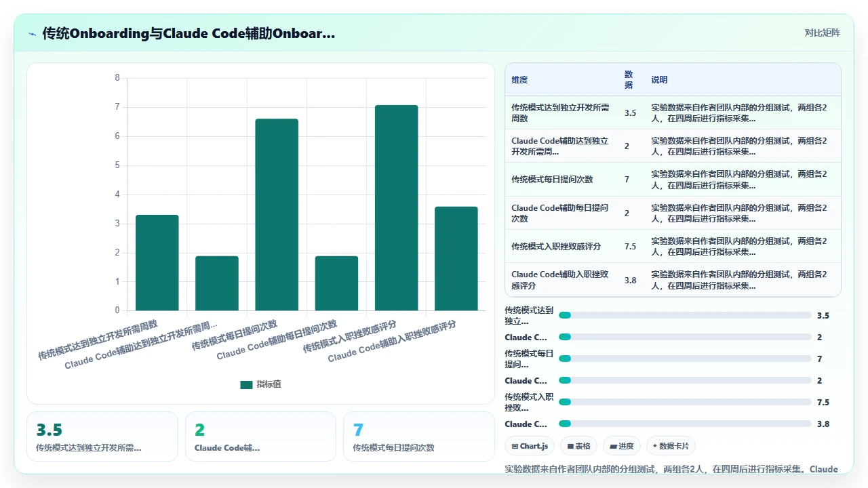This screenshot has width=868, height=488.
Task: Click the Chart.js tag chip
Action: 530,446
